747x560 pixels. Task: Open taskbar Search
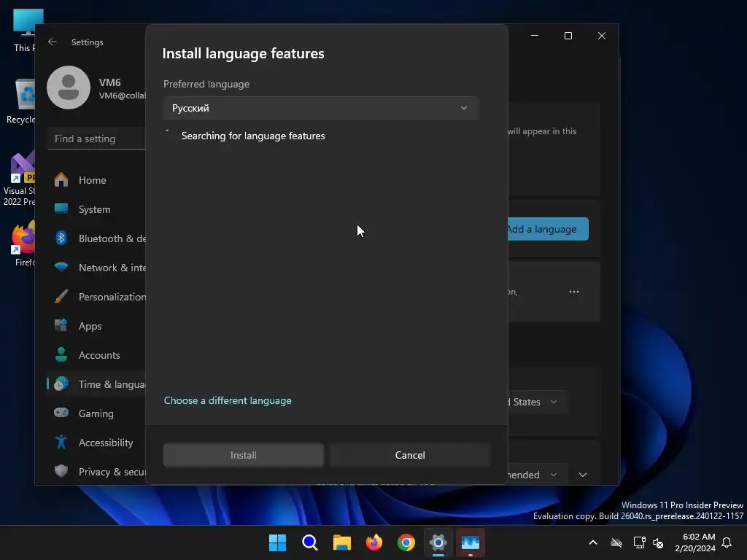click(x=309, y=542)
